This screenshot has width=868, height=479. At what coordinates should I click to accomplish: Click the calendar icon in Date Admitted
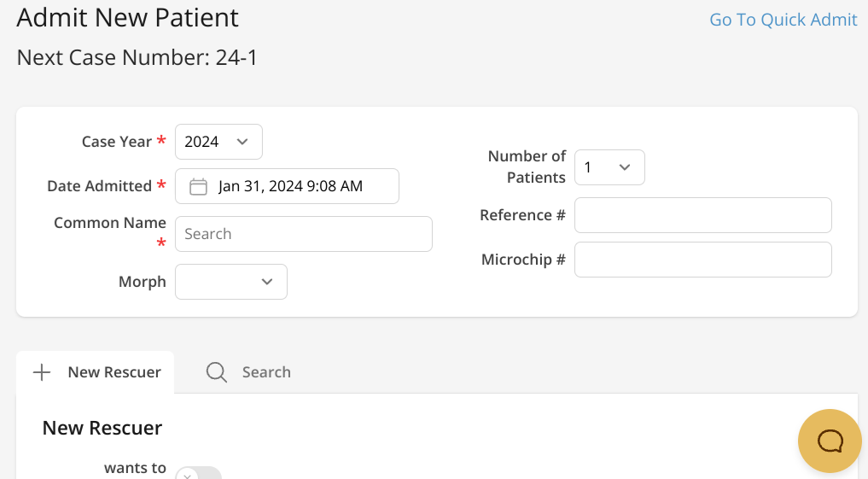(198, 186)
